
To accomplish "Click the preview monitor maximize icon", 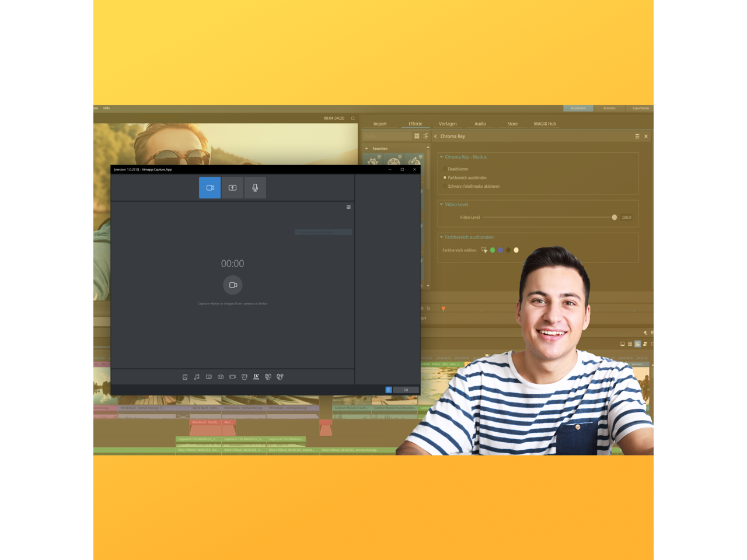I will pyautogui.click(x=352, y=118).
